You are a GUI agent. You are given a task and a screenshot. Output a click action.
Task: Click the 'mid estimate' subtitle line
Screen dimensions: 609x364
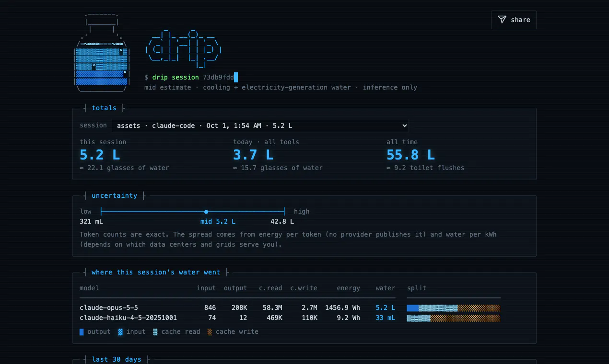[281, 88]
